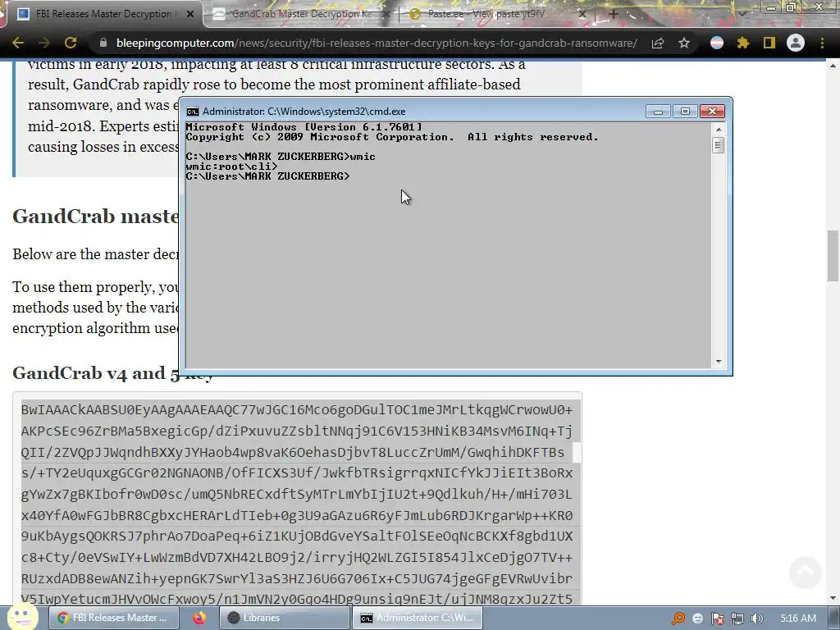
Task: Select the Administrator cmd taskbar button
Action: pos(418,618)
